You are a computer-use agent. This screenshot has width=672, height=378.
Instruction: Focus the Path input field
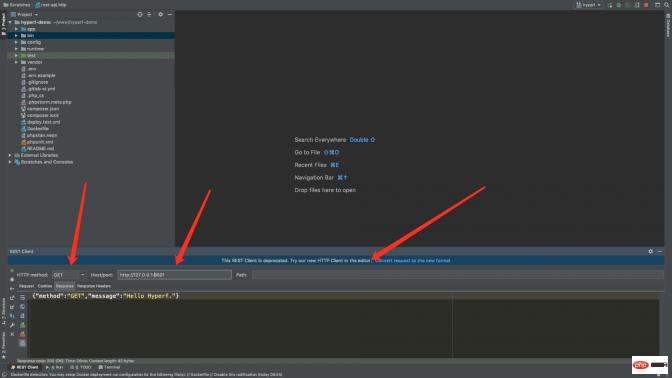(x=458, y=275)
